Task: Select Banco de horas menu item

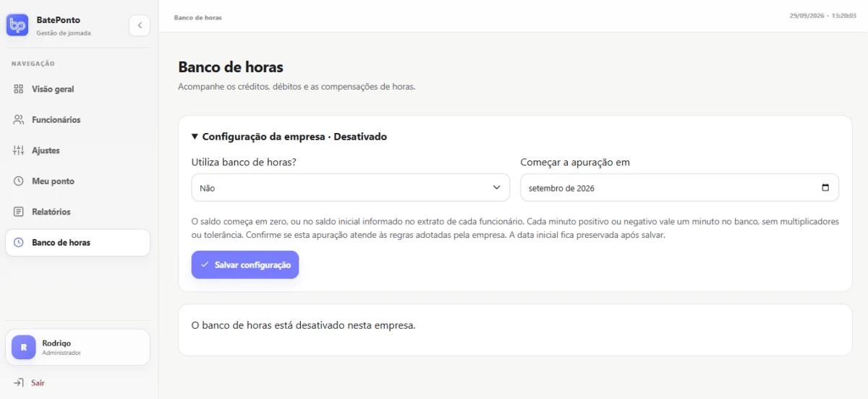Action: click(x=77, y=243)
